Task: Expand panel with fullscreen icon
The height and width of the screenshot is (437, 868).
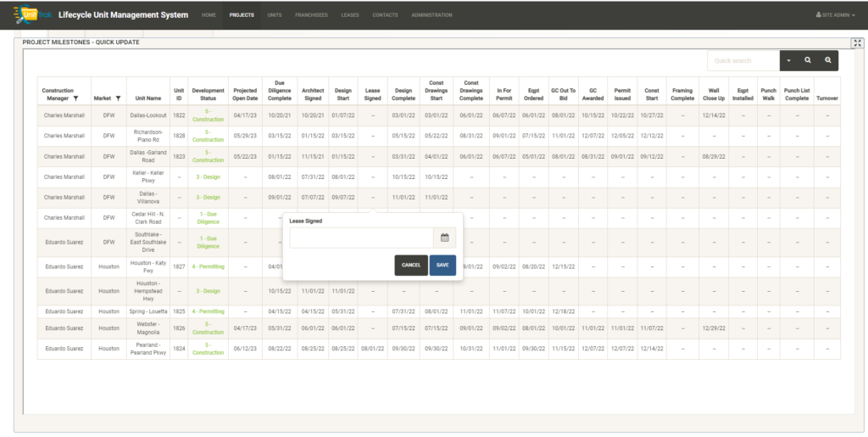Action: click(857, 43)
